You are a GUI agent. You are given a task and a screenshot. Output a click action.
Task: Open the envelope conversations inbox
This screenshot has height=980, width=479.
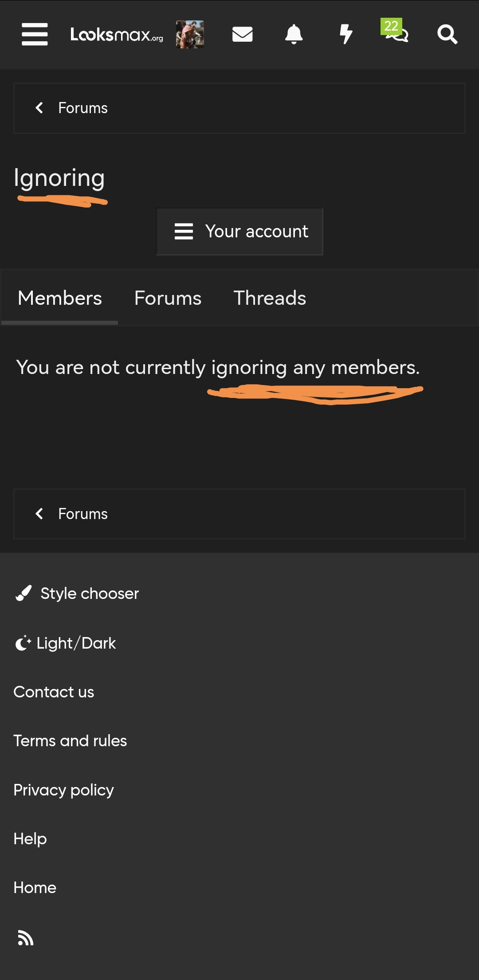[242, 34]
